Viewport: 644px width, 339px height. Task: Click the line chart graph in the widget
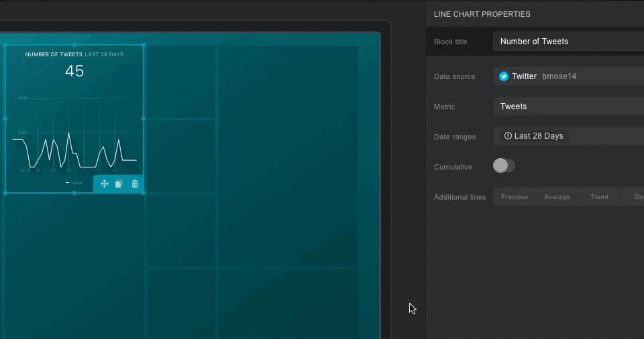click(x=74, y=151)
